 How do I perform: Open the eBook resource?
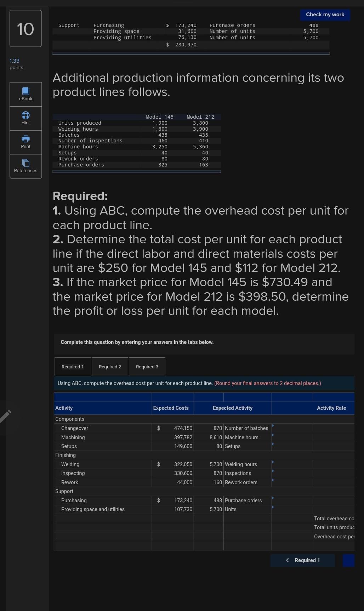coord(25,94)
